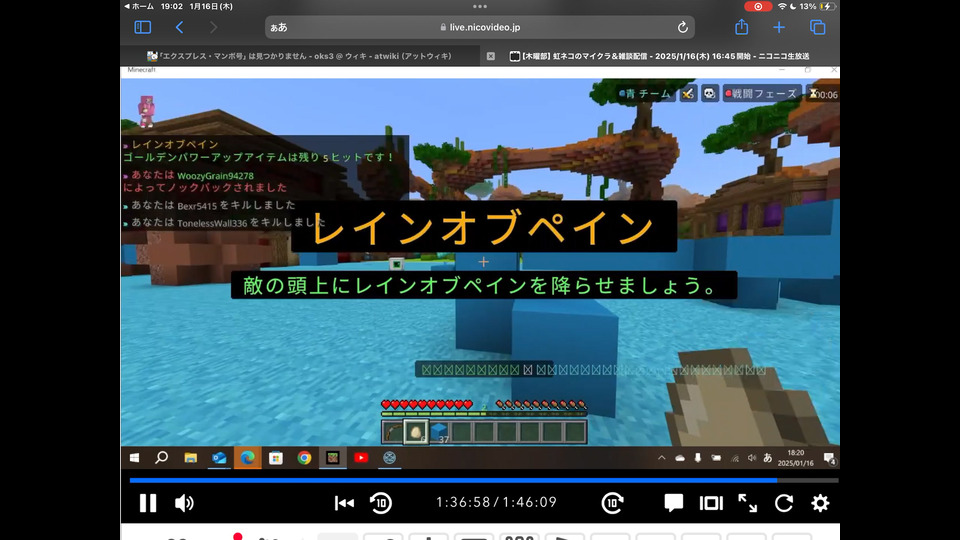Switch to Microsoft Edge in the taskbar
The width and height of the screenshot is (960, 540).
coord(247,457)
